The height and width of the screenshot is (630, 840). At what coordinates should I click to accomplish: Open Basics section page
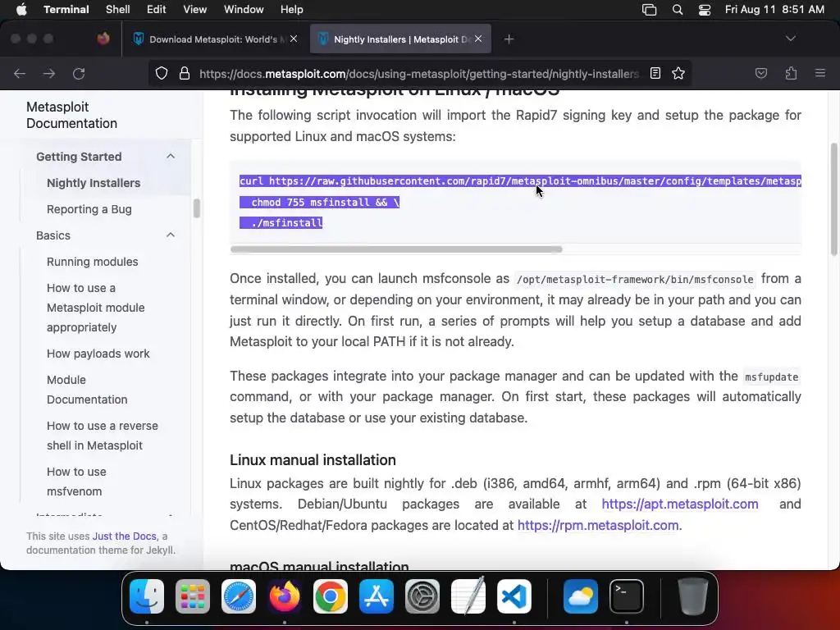tap(53, 235)
